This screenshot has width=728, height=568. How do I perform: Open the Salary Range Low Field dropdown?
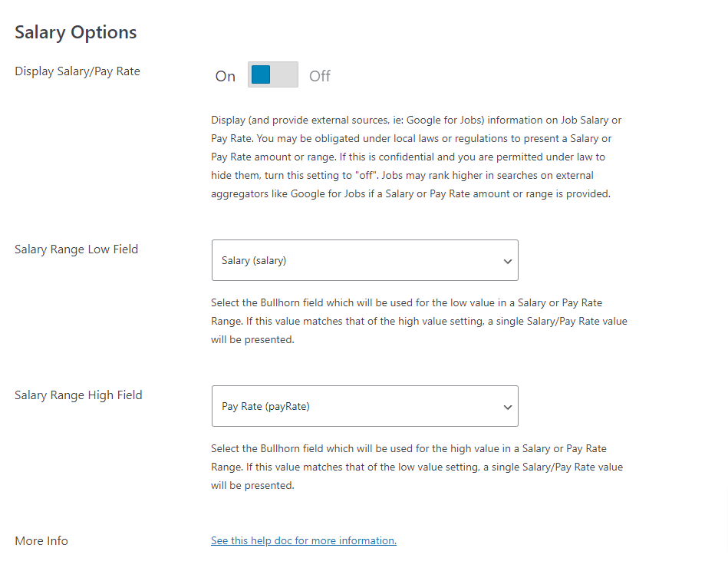(x=364, y=260)
